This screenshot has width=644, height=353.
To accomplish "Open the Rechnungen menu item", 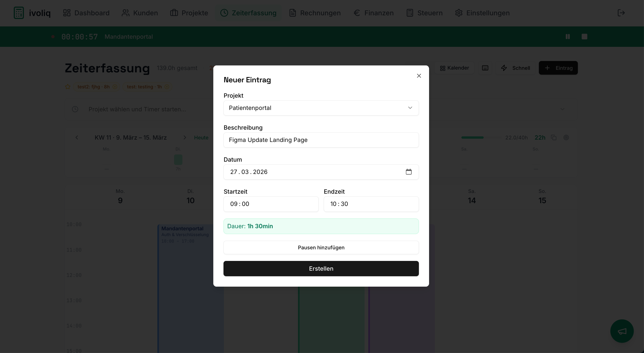I will [315, 13].
